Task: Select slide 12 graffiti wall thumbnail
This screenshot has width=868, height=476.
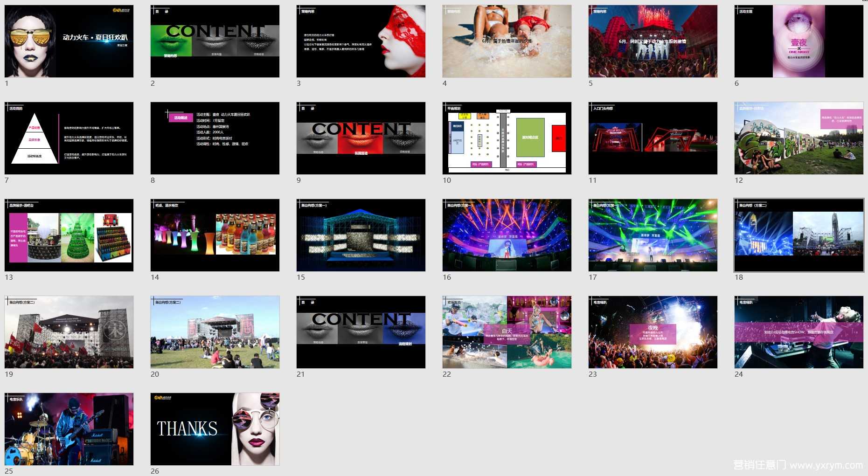Action: pos(799,138)
